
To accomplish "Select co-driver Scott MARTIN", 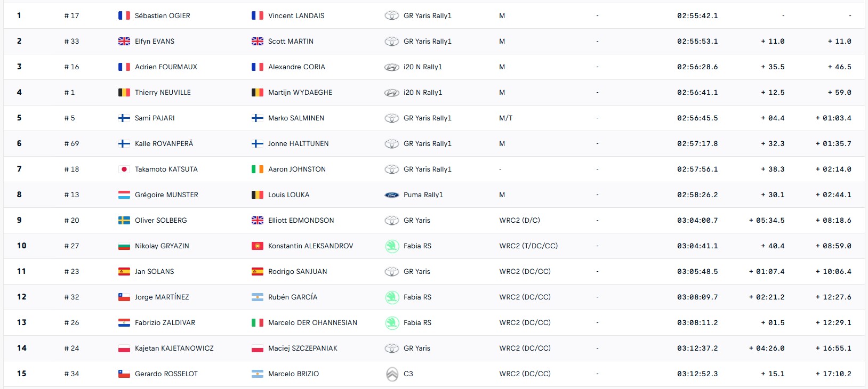I will coord(291,41).
